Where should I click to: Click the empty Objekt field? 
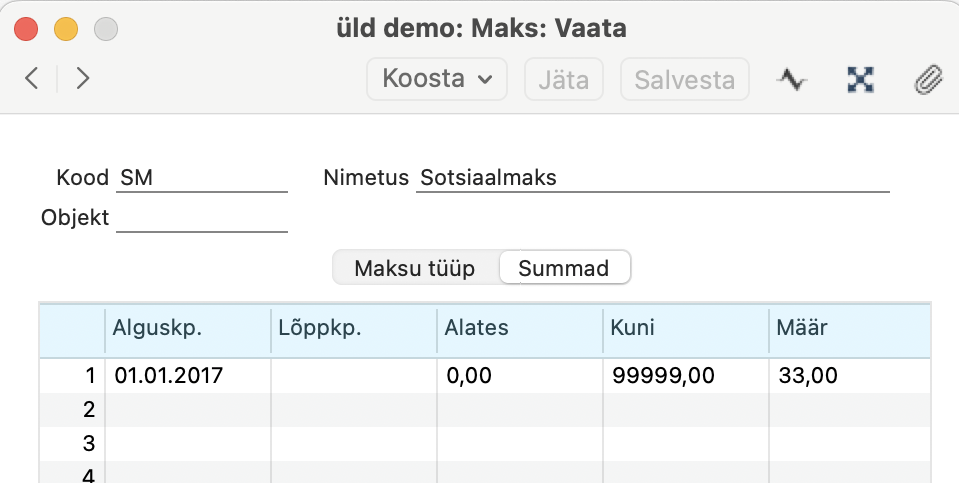point(202,218)
